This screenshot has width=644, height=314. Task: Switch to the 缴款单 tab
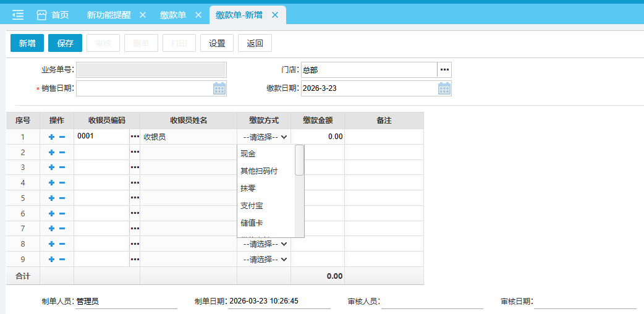click(x=172, y=15)
